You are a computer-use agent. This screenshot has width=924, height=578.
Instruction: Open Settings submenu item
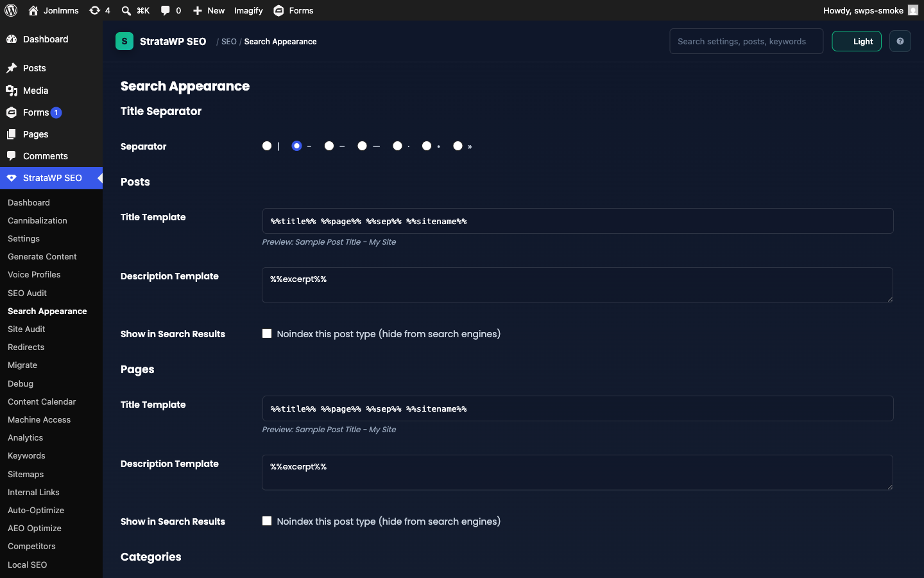point(24,238)
